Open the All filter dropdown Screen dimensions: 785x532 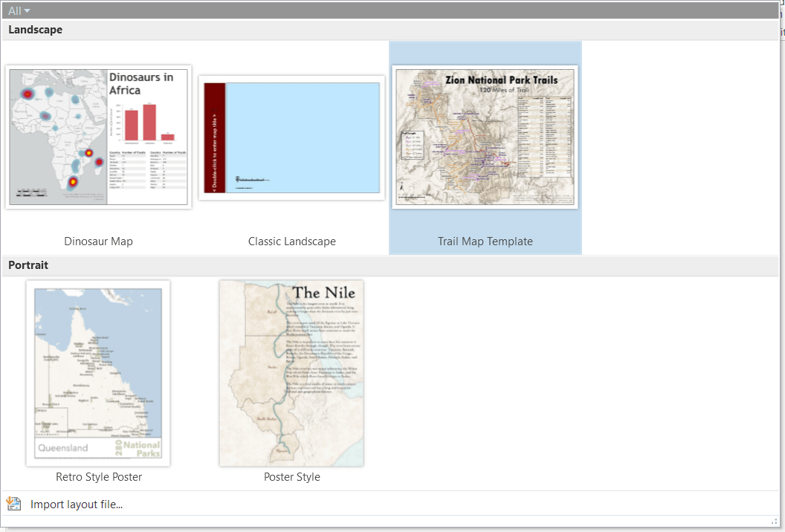pos(16,10)
